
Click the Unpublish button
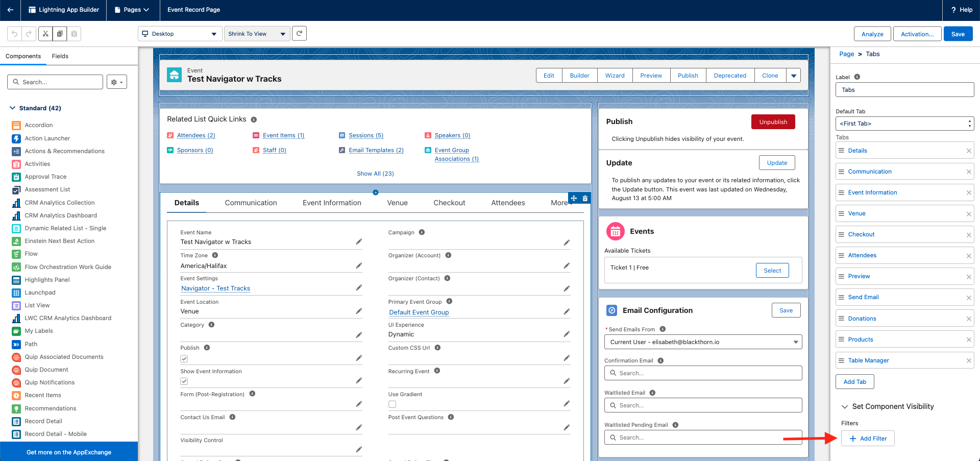coord(773,122)
